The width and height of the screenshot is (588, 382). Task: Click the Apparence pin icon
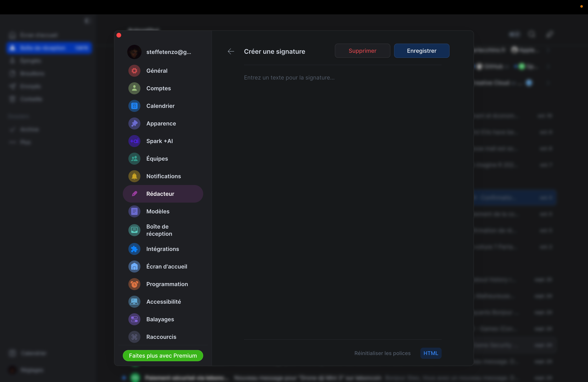[x=134, y=123]
